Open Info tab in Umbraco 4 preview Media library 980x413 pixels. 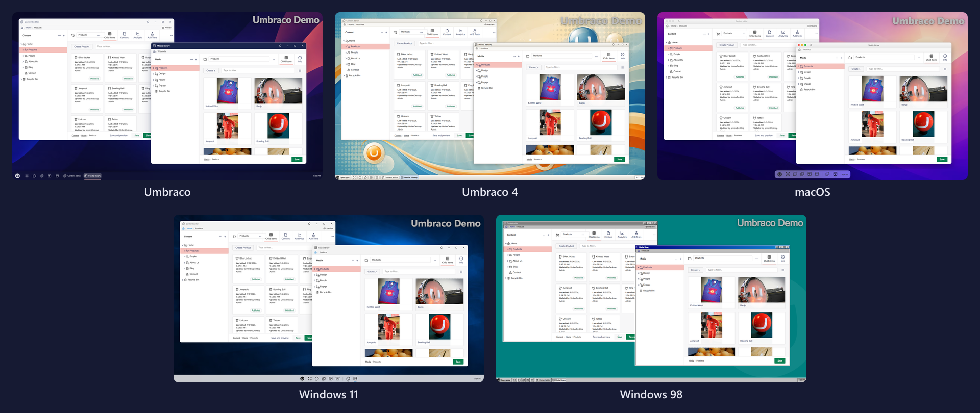point(622,56)
